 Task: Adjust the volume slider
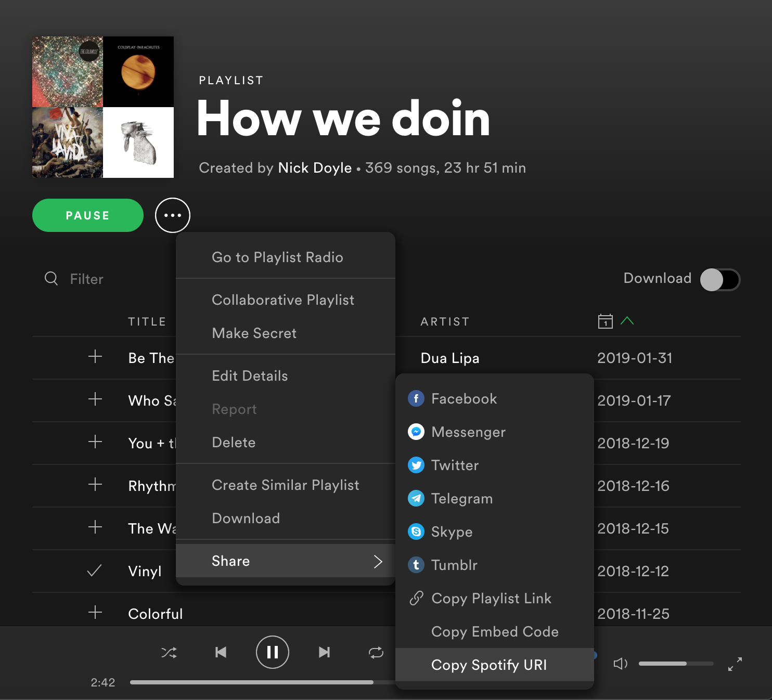point(675,664)
